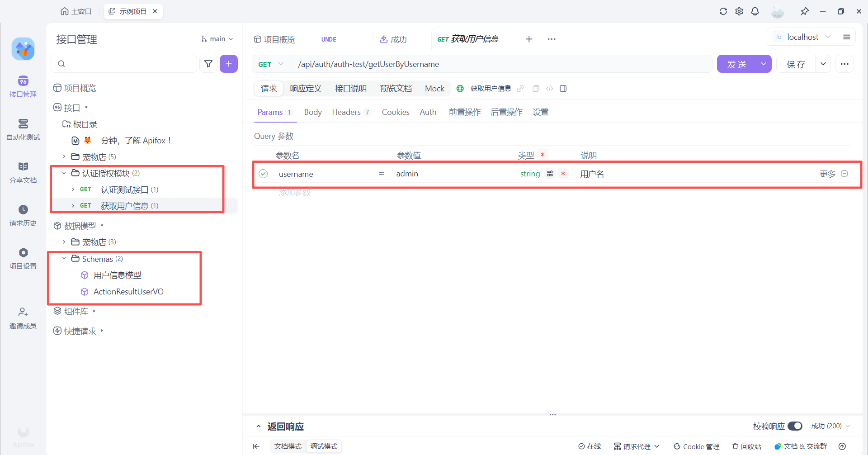Open the GET method dropdown
Image resolution: width=868 pixels, height=455 pixels.
(270, 64)
